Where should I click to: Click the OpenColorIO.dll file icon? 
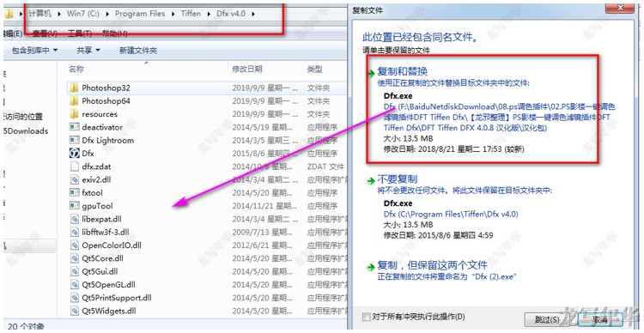pos(74,245)
